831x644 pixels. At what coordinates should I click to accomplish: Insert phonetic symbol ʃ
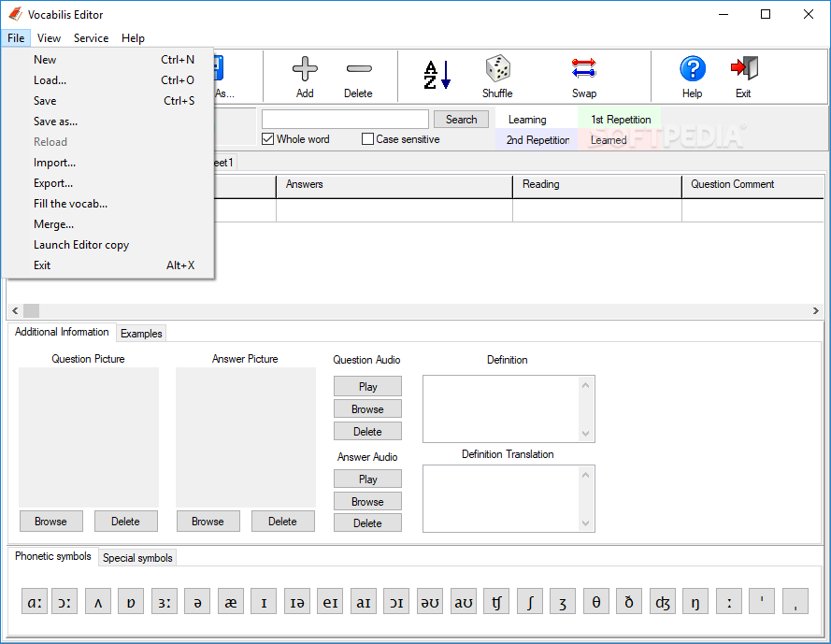529,602
